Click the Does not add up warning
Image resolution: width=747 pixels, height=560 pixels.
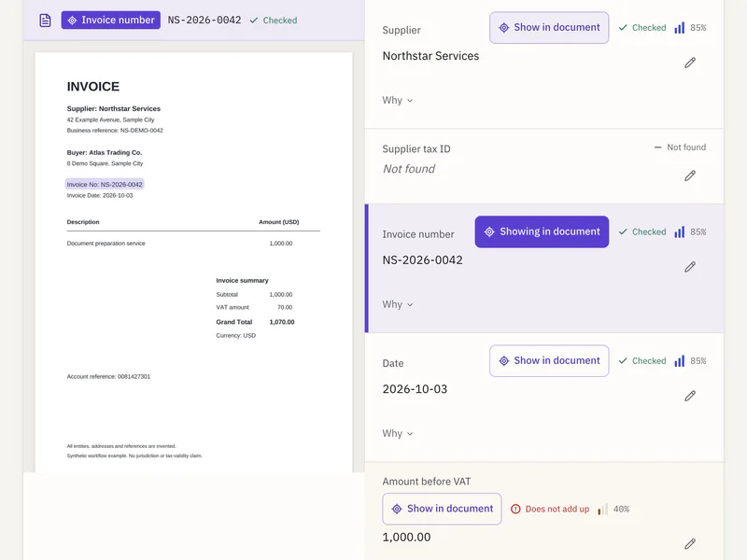click(550, 509)
